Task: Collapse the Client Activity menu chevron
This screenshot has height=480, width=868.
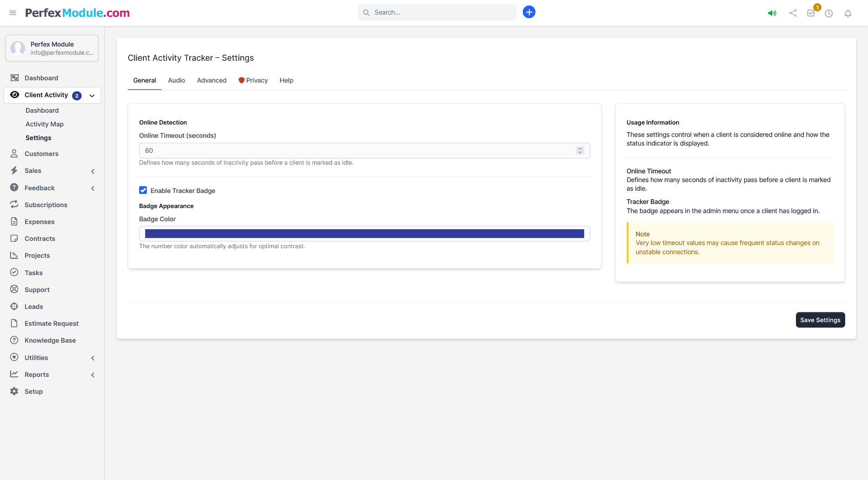Action: 92,95
